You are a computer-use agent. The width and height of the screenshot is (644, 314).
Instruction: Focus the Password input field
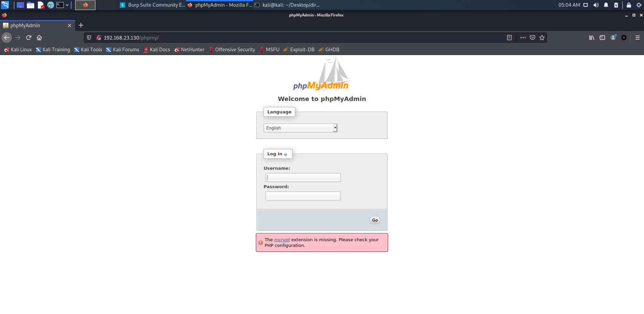click(303, 196)
